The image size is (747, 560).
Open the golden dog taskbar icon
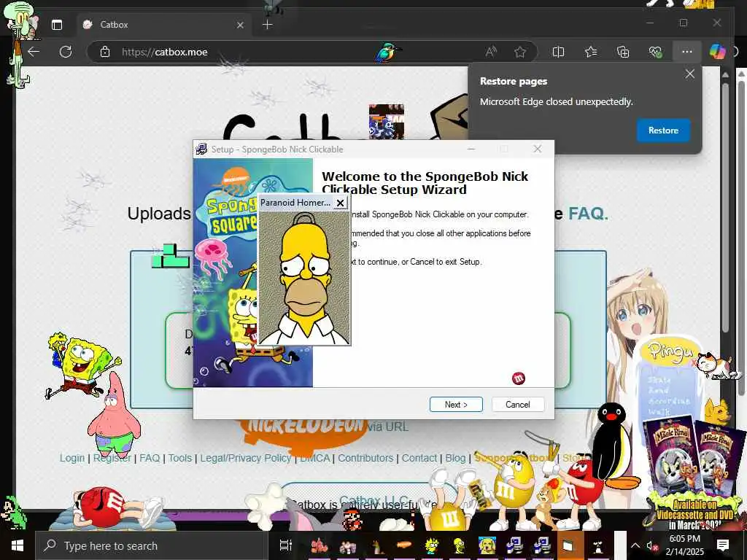click(x=487, y=545)
